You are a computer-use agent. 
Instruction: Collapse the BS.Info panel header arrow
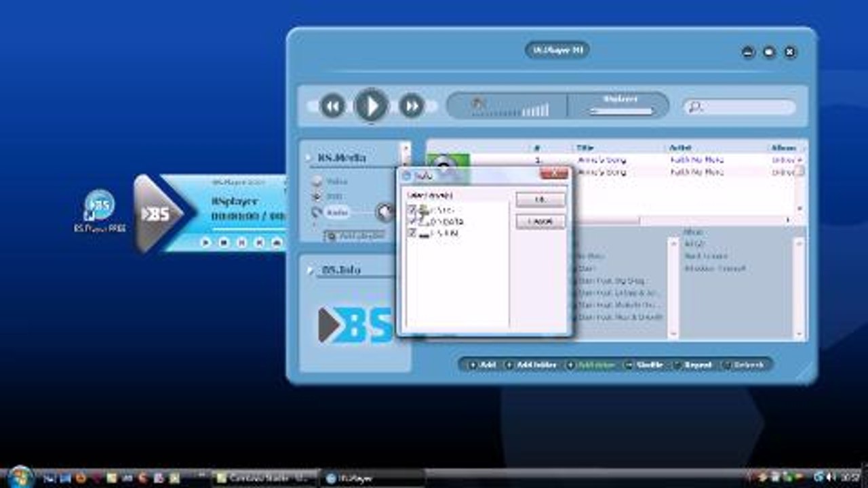point(311,270)
